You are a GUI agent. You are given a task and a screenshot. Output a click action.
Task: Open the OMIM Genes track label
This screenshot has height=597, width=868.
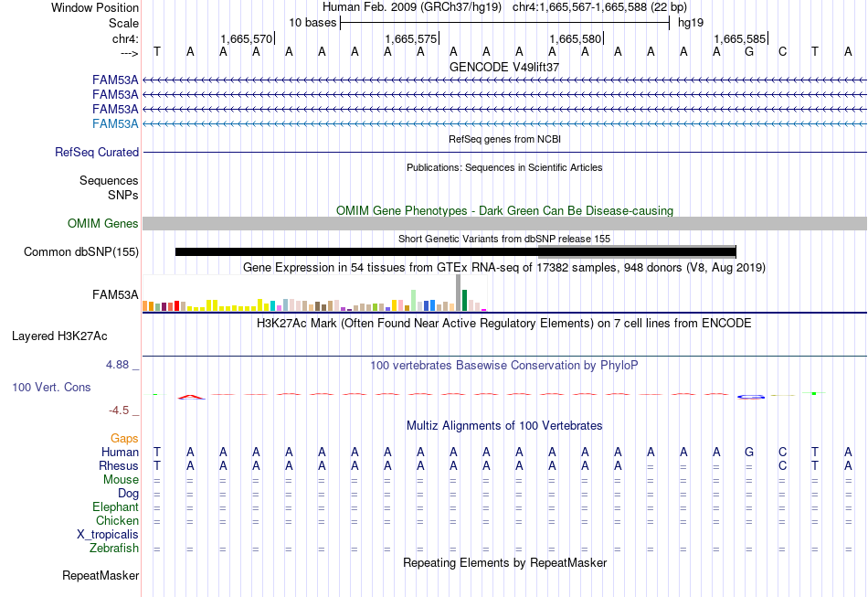point(103,223)
